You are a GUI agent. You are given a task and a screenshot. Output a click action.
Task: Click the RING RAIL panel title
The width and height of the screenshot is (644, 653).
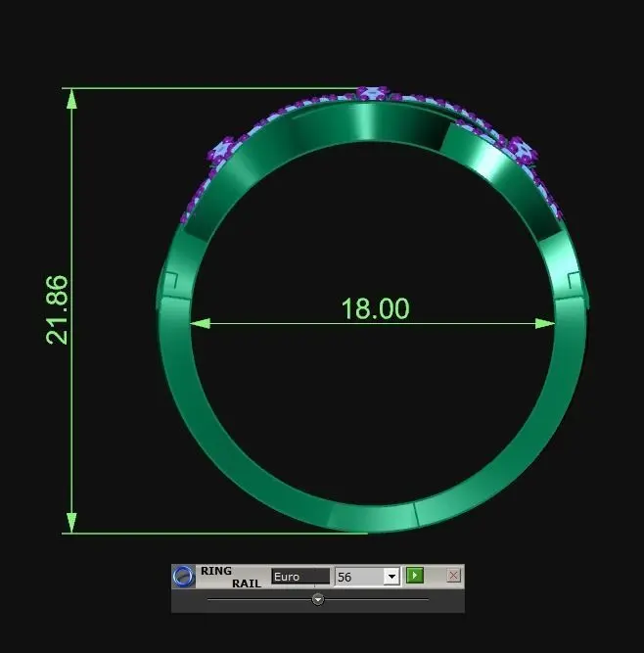pos(231,577)
